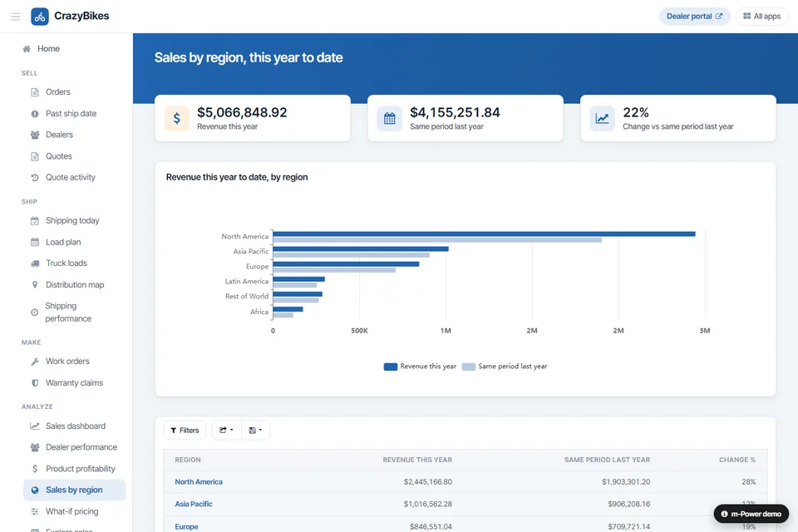Click the What-if pricing sliders icon
This screenshot has width=798, height=532.
point(35,512)
